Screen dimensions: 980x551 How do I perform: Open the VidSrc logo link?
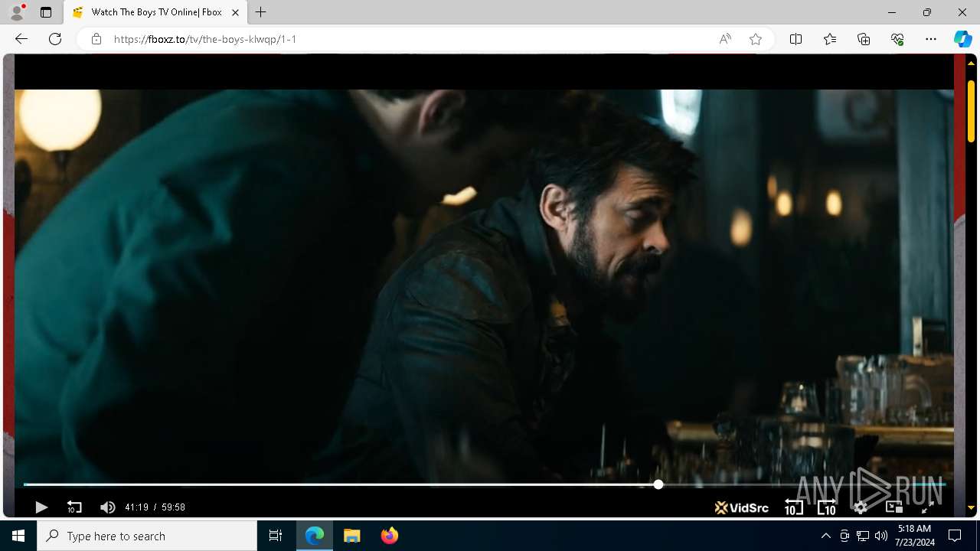[741, 507]
